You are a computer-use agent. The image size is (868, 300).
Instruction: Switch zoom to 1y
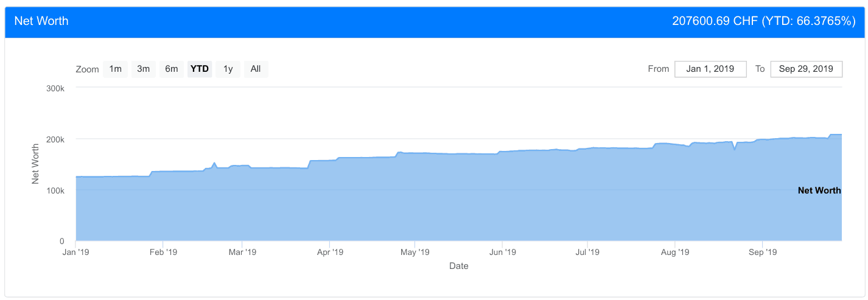(228, 69)
